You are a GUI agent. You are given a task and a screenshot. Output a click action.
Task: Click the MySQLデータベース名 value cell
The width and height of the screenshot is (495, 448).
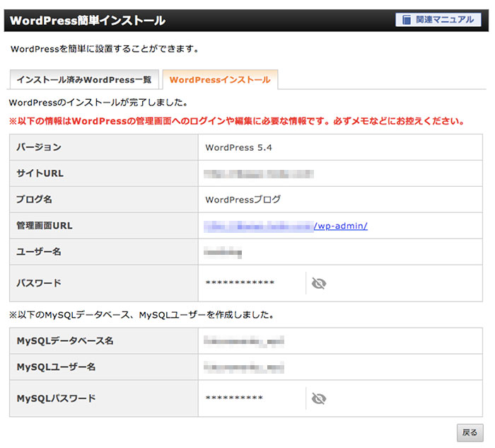(243, 341)
